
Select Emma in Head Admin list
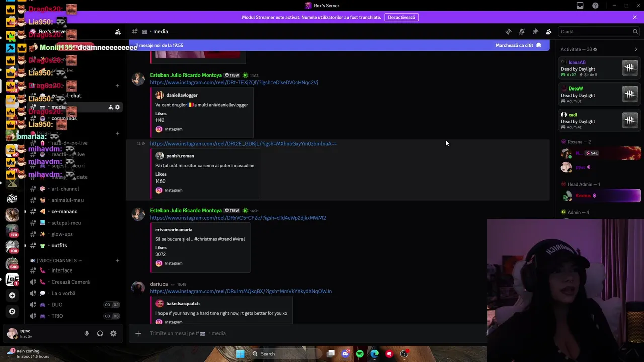click(601, 196)
